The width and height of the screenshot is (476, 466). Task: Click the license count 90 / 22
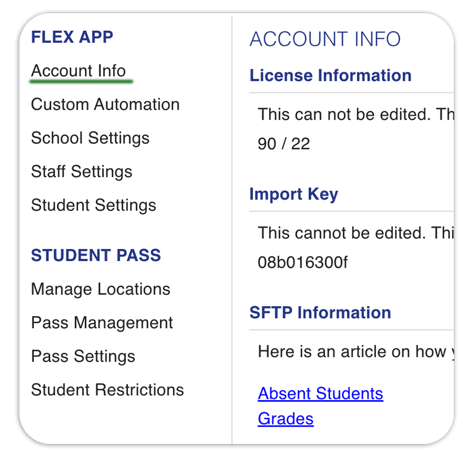point(284,144)
